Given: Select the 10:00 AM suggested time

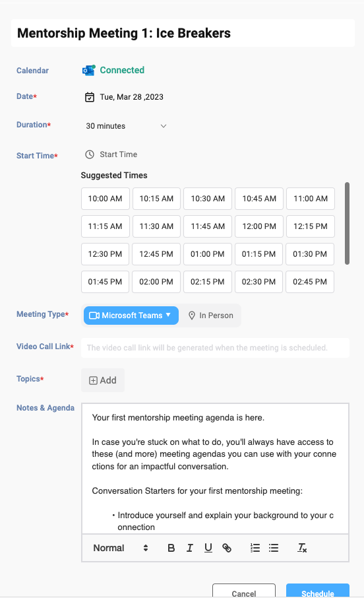Looking at the screenshot, I should click(x=105, y=199).
